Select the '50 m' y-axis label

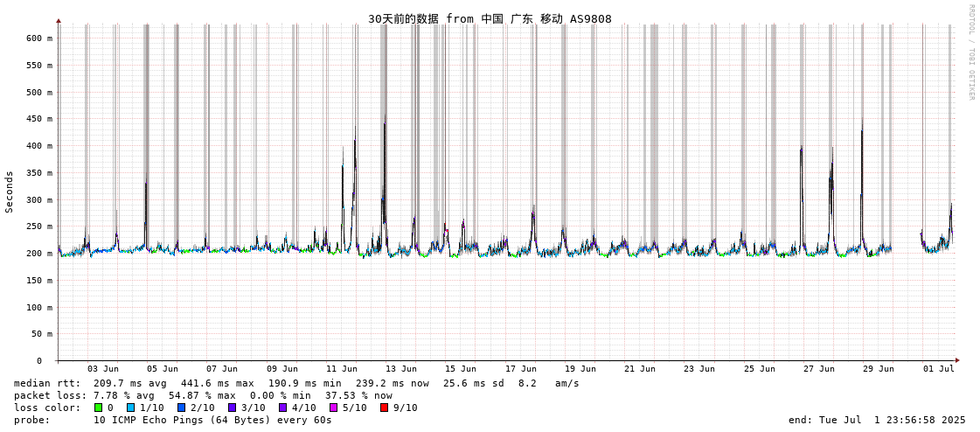click(42, 334)
